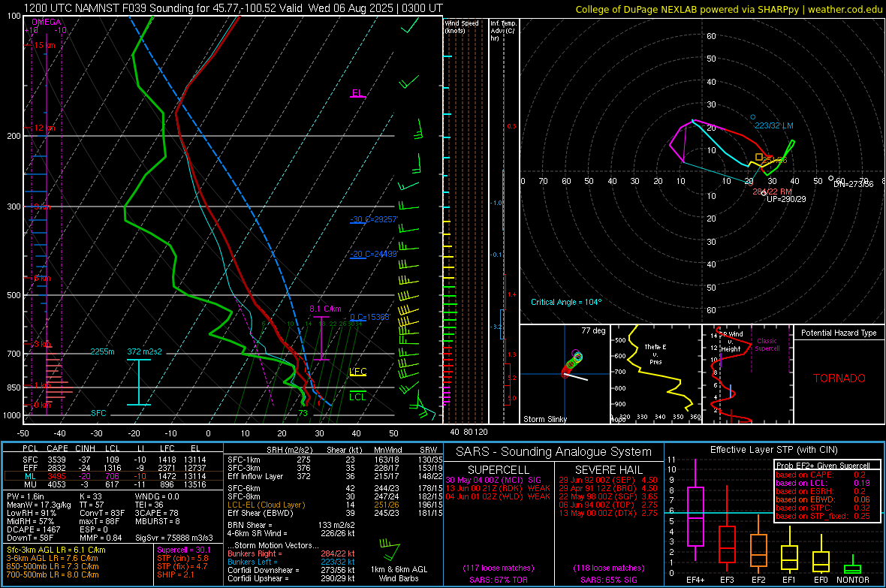Click the yellow mean-wind square on hodograph

pyautogui.click(x=759, y=157)
